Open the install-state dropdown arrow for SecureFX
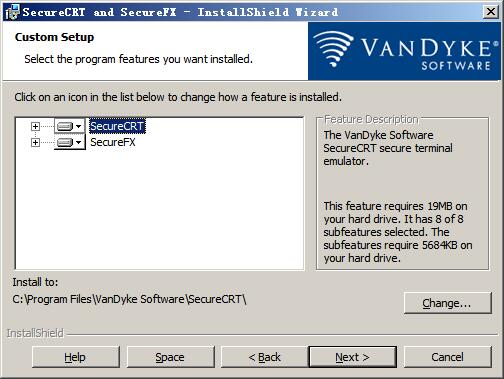The width and height of the screenshot is (504, 379). tap(78, 142)
